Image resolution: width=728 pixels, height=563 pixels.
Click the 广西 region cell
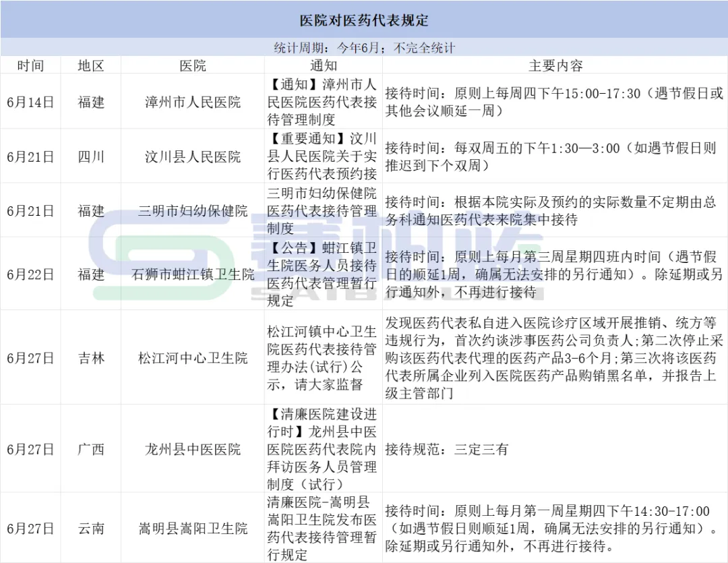pyautogui.click(x=91, y=449)
